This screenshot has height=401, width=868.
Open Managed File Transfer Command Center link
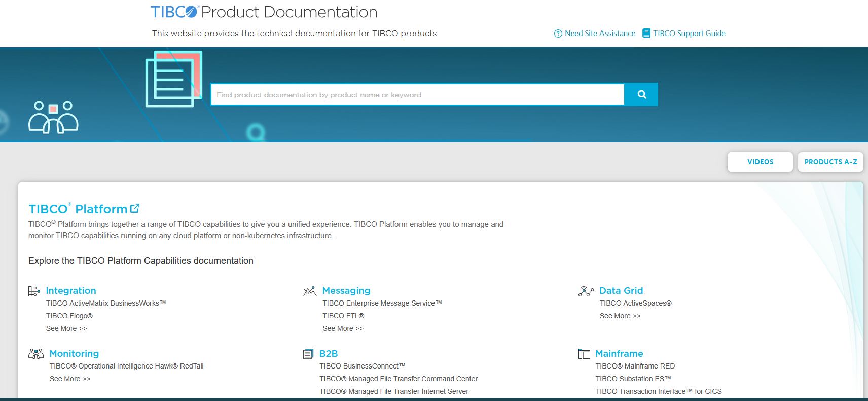[399, 379]
